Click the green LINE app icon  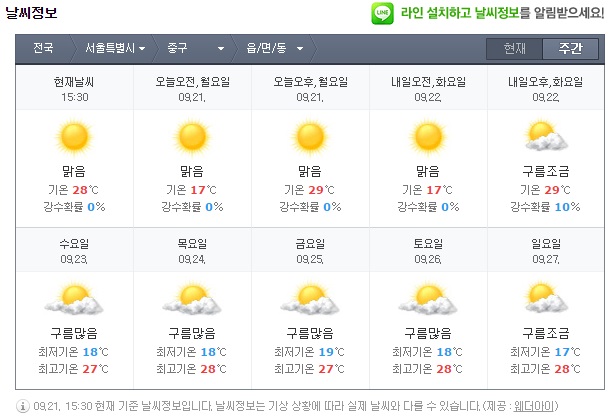tap(381, 14)
